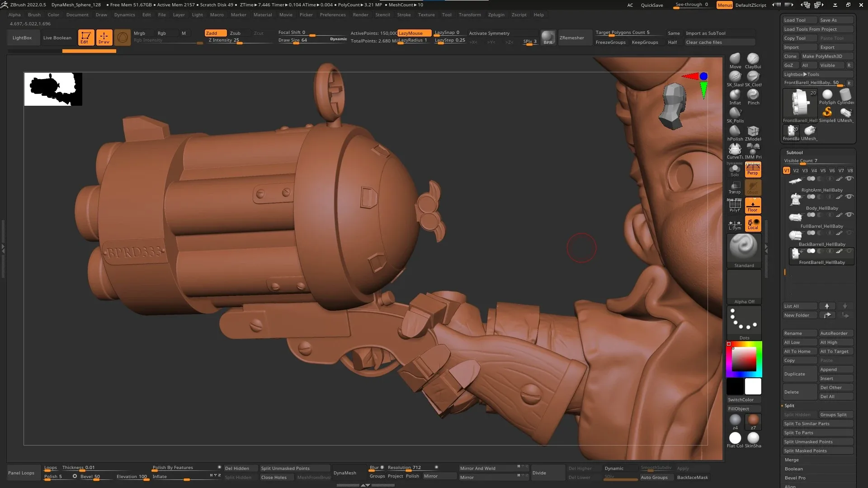Screen dimensions: 868x488
Task: Open the Menus dropdown
Action: click(724, 5)
